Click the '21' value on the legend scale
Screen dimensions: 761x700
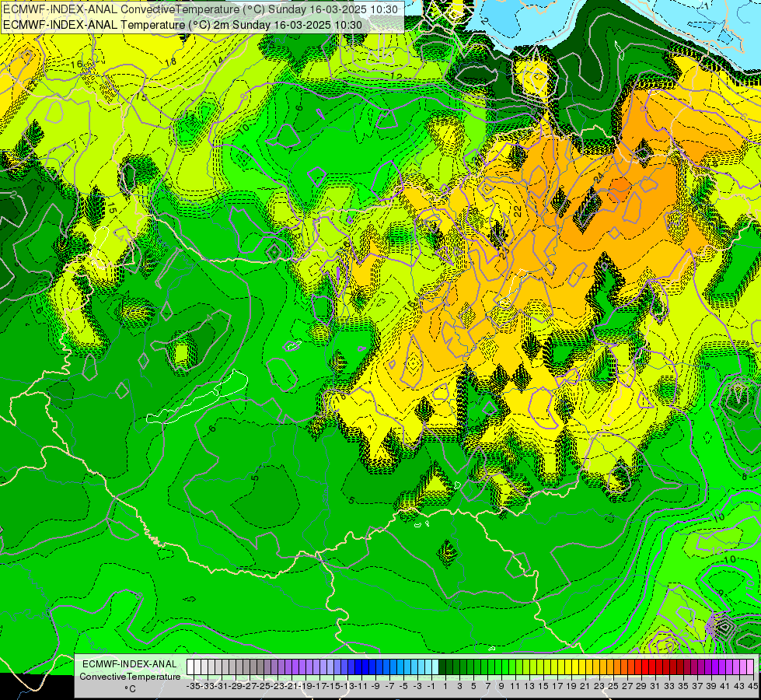(x=585, y=686)
